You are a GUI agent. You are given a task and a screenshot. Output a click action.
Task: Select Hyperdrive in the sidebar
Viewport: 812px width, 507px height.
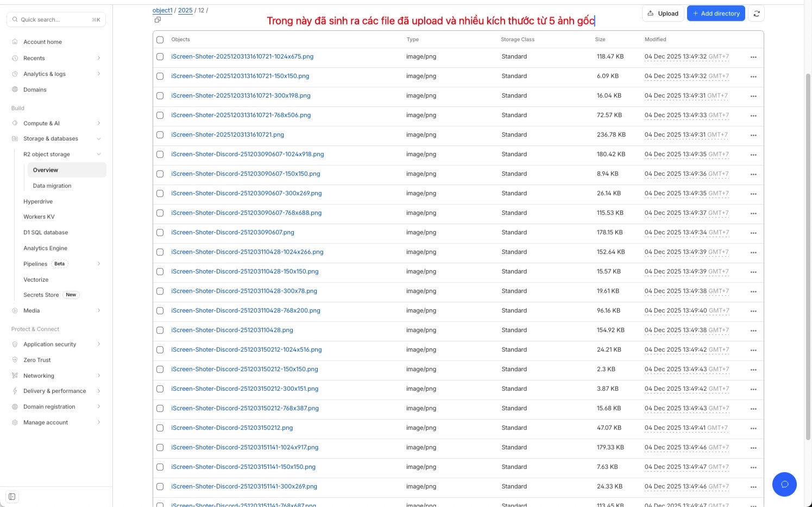point(38,201)
